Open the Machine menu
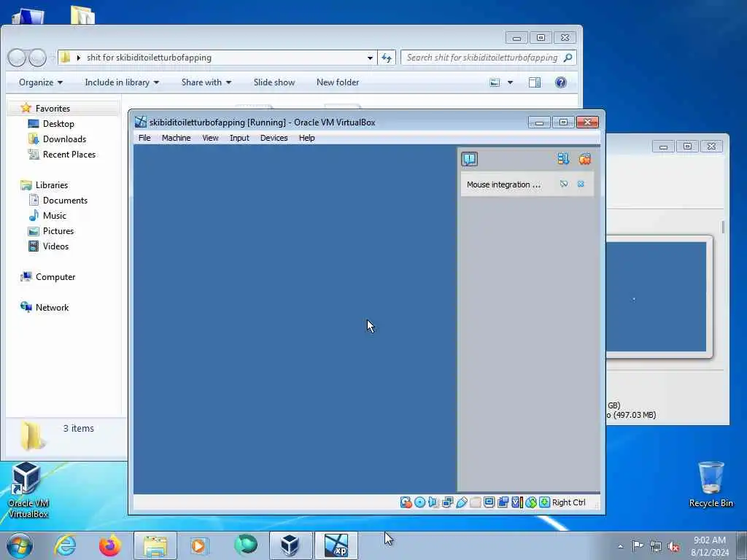The height and width of the screenshot is (560, 747). point(176,138)
